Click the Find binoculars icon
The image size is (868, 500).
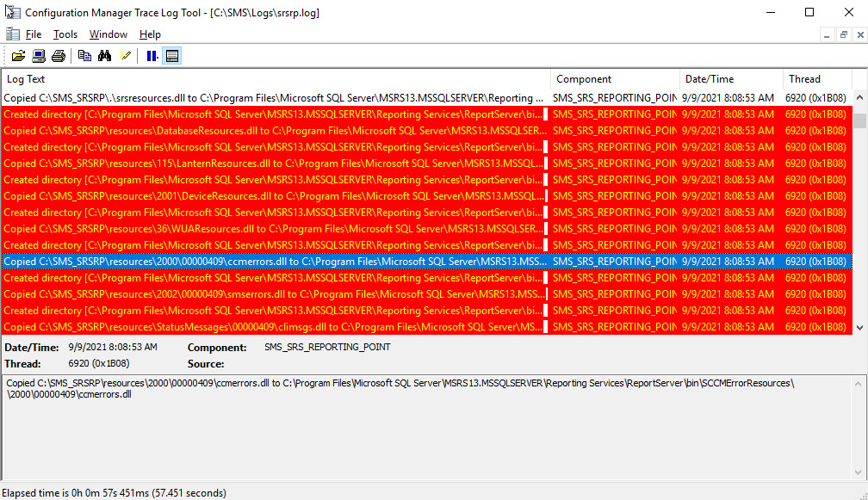(105, 56)
